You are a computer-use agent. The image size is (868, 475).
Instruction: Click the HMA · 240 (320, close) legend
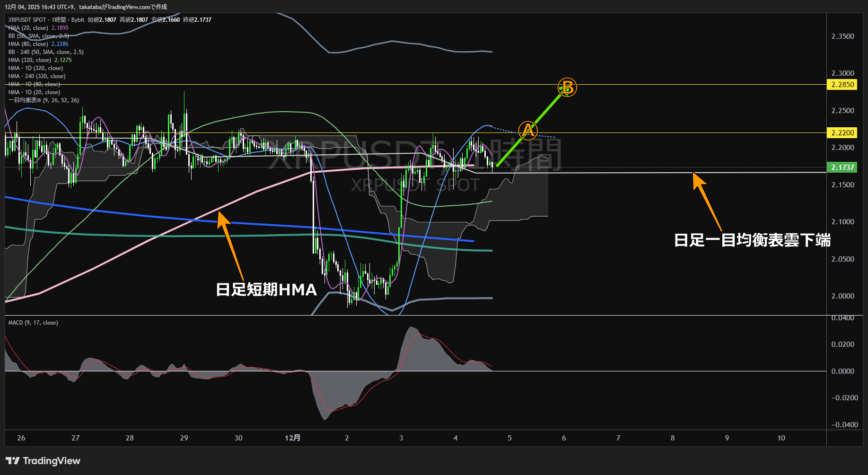pyautogui.click(x=37, y=76)
